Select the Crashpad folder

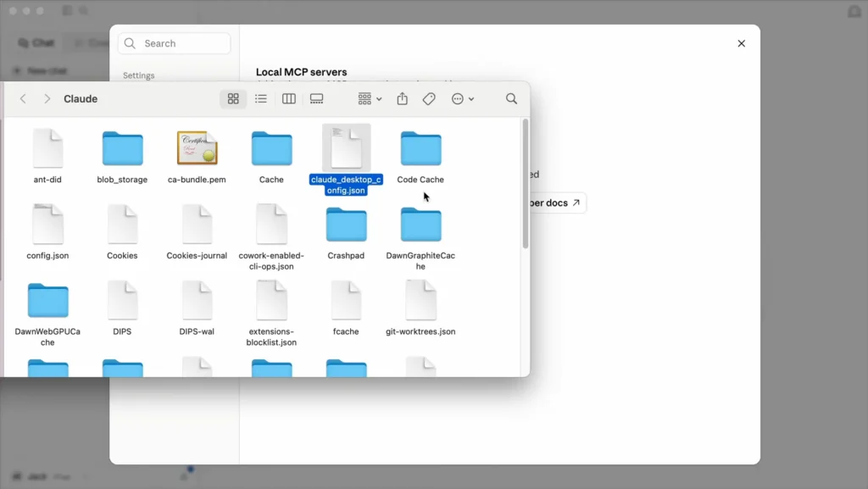pyautogui.click(x=346, y=232)
